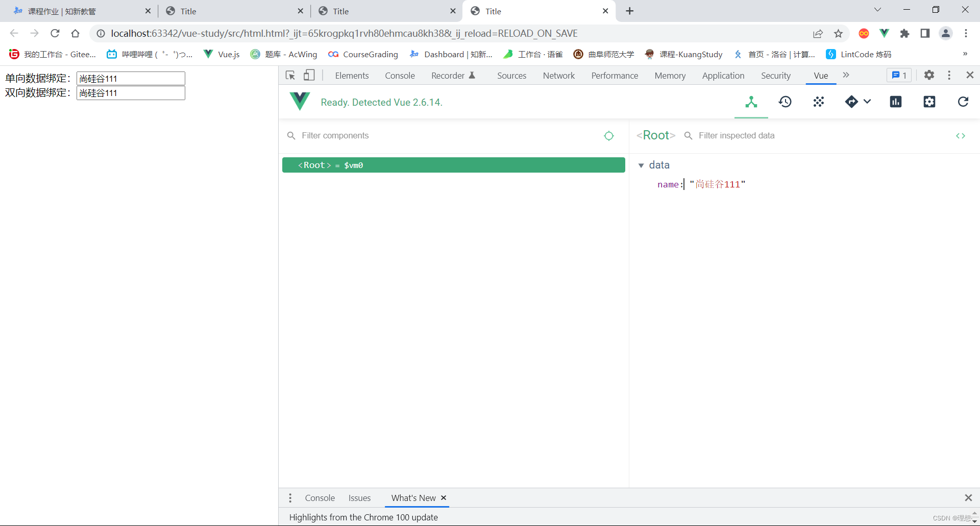This screenshot has width=980, height=526.
Task: Click the 双向数据绑定 input field
Action: pos(131,92)
